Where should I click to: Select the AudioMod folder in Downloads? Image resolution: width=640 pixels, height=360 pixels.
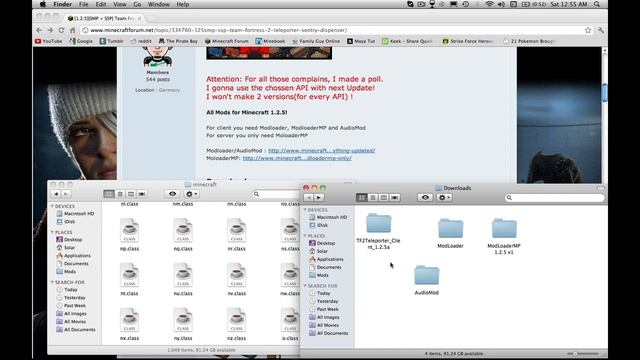[x=427, y=280]
